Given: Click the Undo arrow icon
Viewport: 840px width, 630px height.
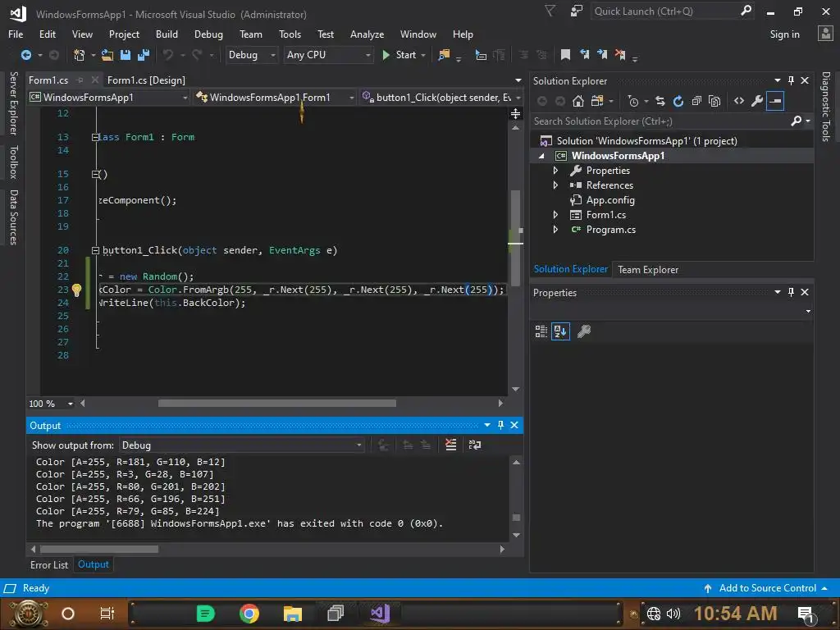Looking at the screenshot, I should coord(168,55).
